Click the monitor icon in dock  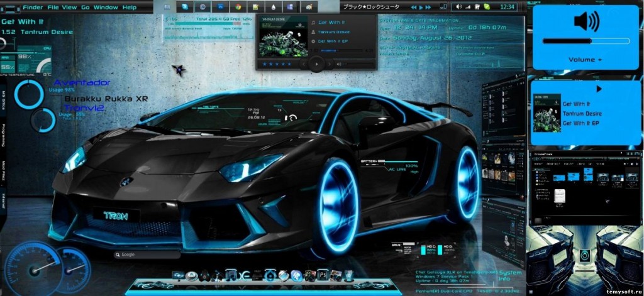point(178,275)
